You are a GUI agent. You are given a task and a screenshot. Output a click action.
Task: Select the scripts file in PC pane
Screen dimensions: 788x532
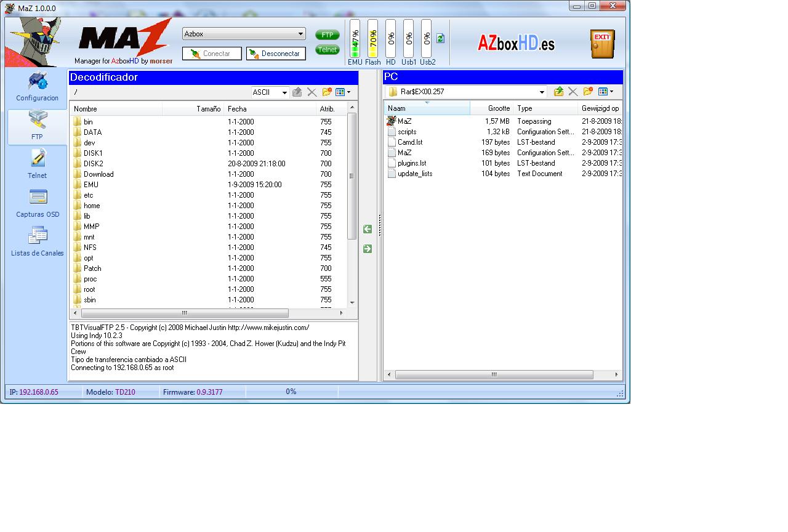[504, 132]
